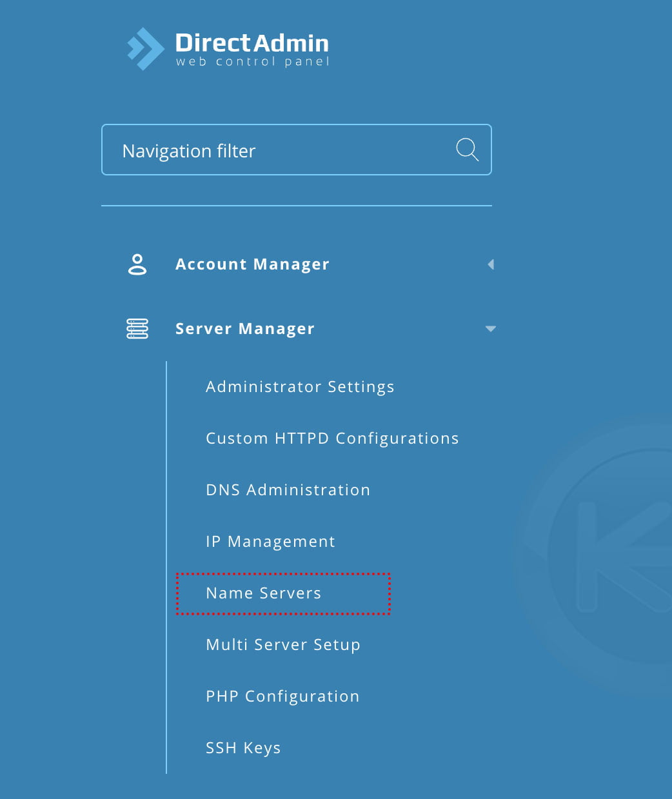
Task: Open Custom HTTPD Configurations
Action: [332, 438]
